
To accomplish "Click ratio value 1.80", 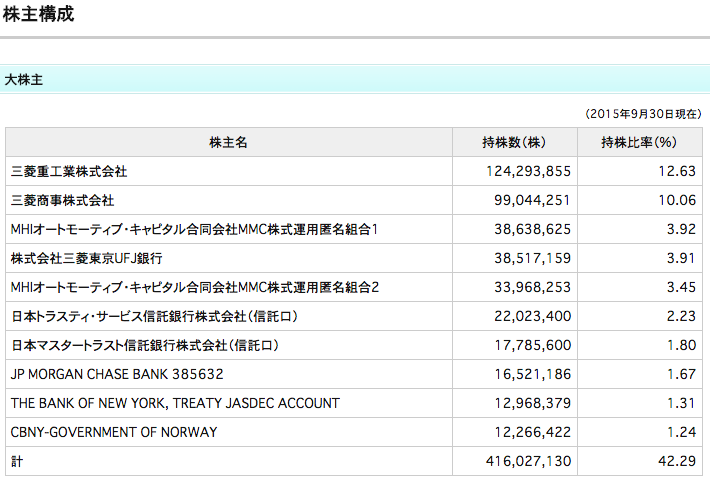I will (x=681, y=345).
